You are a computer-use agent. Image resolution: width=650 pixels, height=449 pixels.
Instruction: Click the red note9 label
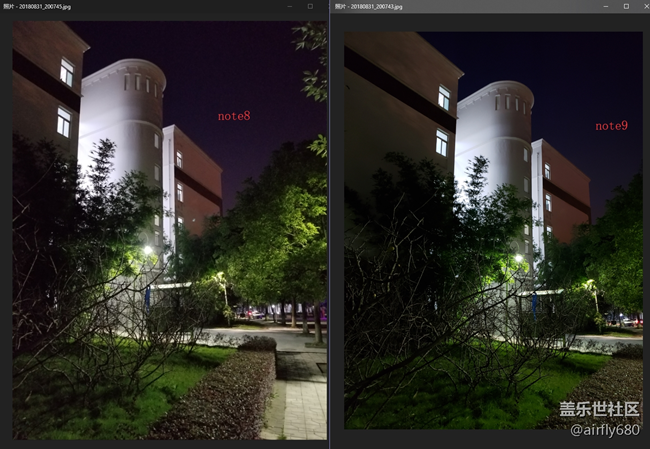click(x=611, y=126)
